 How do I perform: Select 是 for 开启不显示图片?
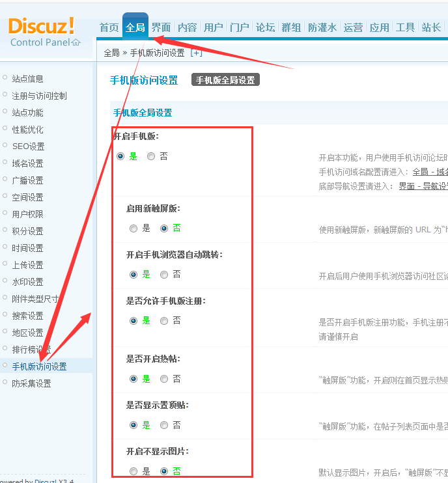(x=133, y=471)
